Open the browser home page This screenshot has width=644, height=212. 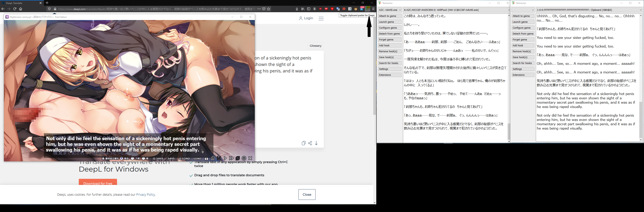point(21,9)
